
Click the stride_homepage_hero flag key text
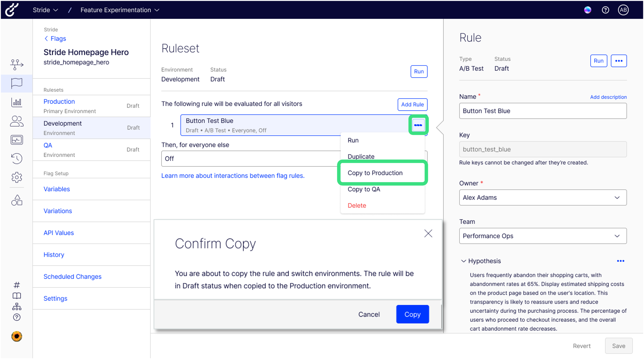(x=76, y=62)
